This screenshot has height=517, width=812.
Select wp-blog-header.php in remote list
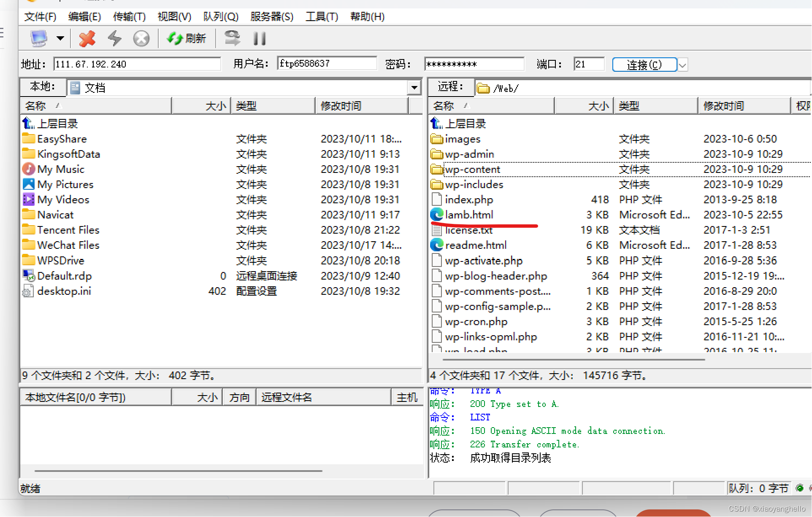[x=496, y=276]
